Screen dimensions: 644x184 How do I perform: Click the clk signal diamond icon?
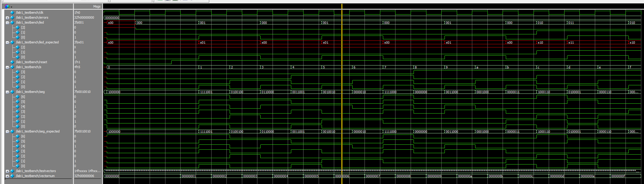(x=12, y=12)
